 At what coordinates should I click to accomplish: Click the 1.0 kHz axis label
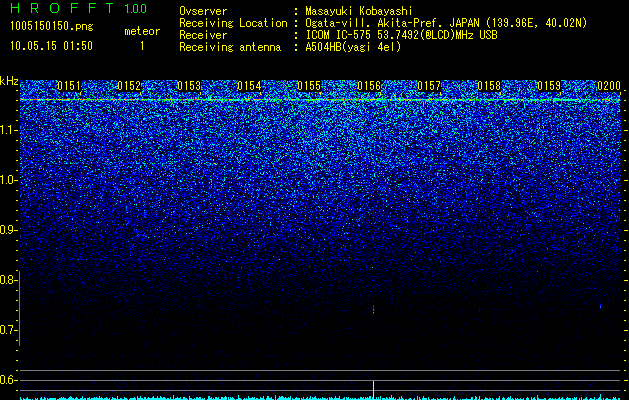click(x=8, y=180)
